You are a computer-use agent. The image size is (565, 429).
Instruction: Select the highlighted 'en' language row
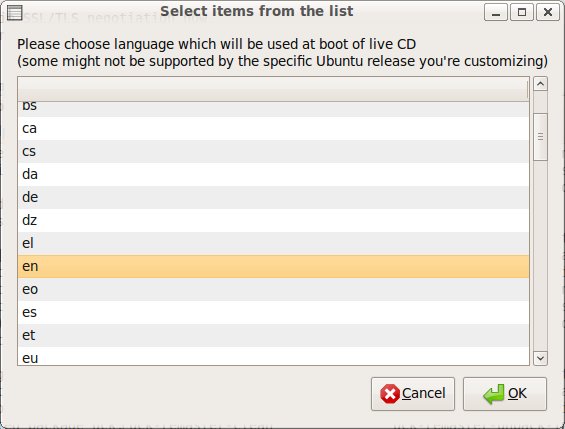[273, 267]
